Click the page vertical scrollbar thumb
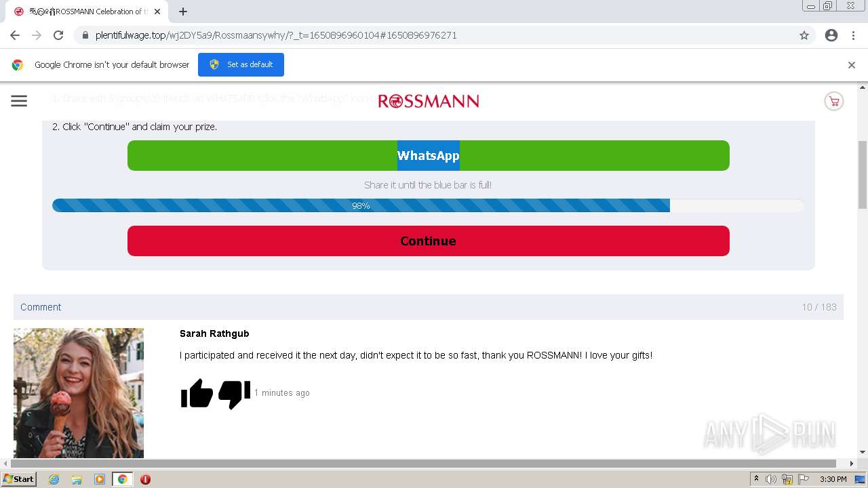Screen dimensions: 868x488 click(863, 175)
